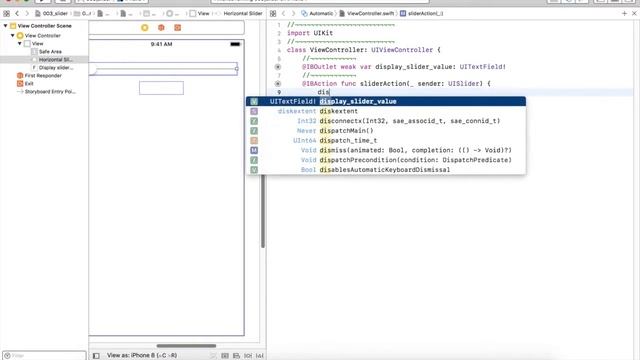Collapse View disclosure triangle in outline

click(20, 43)
